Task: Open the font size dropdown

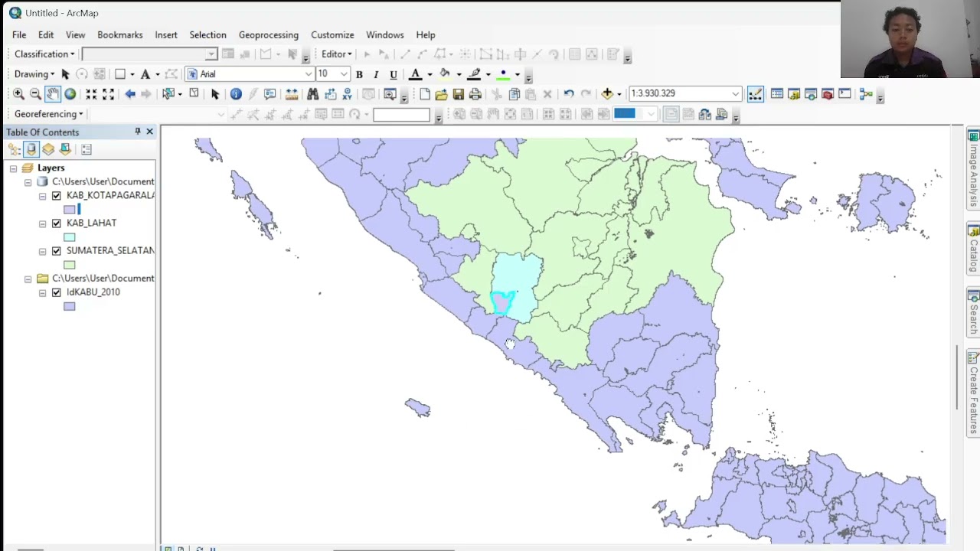Action: (344, 74)
